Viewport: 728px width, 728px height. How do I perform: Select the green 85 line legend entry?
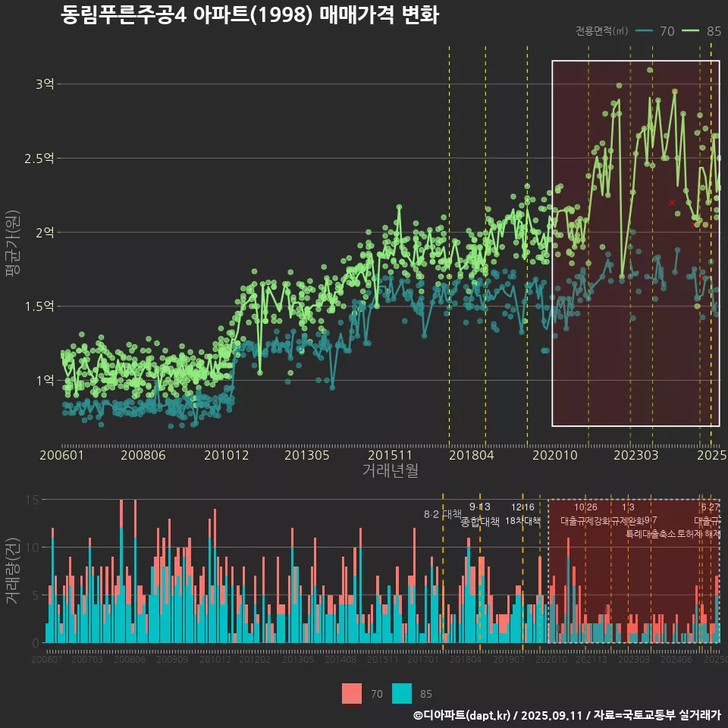tap(701, 31)
